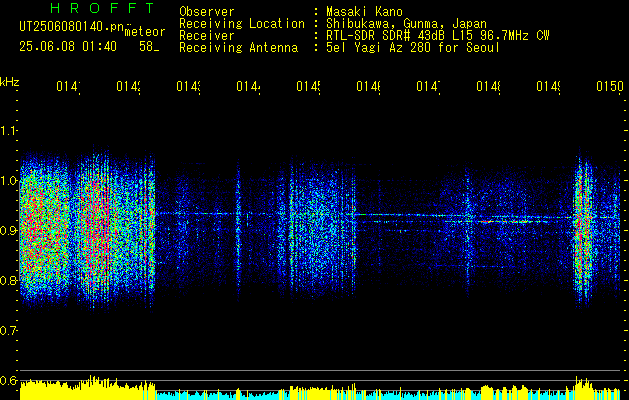Click the location Shibukawa, Gunma, Japan
Image resolution: width=629 pixels, height=400 pixels.
coord(406,24)
